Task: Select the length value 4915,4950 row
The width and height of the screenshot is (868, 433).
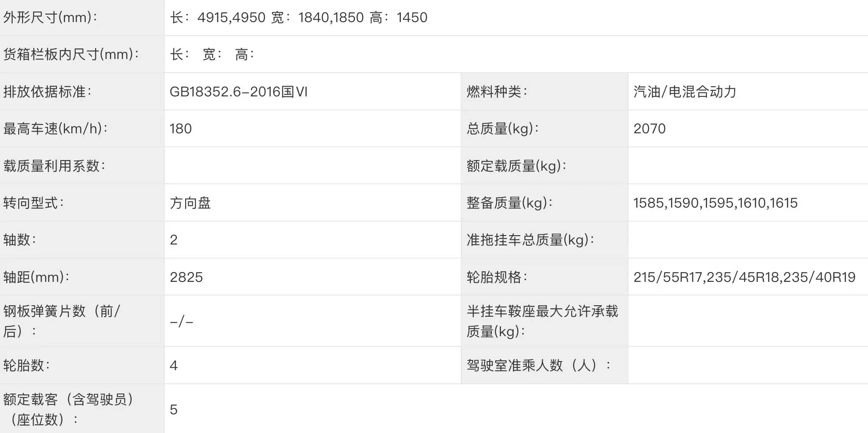Action: (516, 17)
